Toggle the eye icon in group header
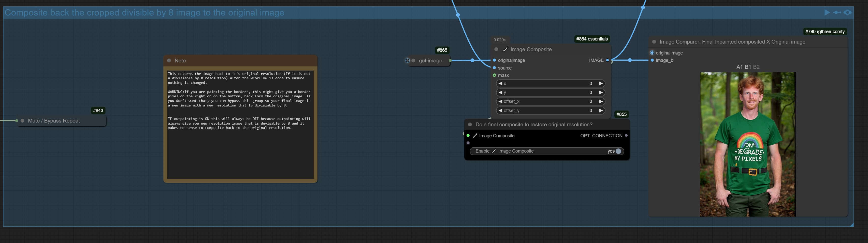 click(x=847, y=12)
